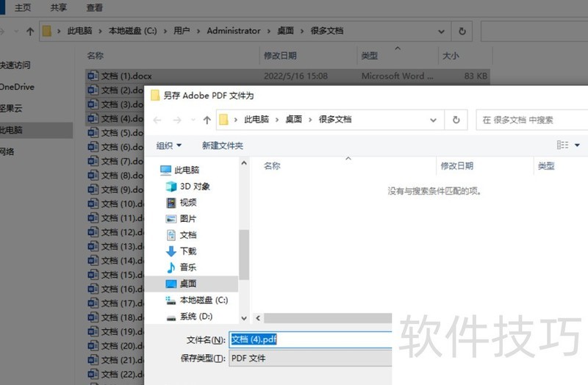
Task: Select 本地磁盘 (C:) in dialog tree
Action: (196, 300)
